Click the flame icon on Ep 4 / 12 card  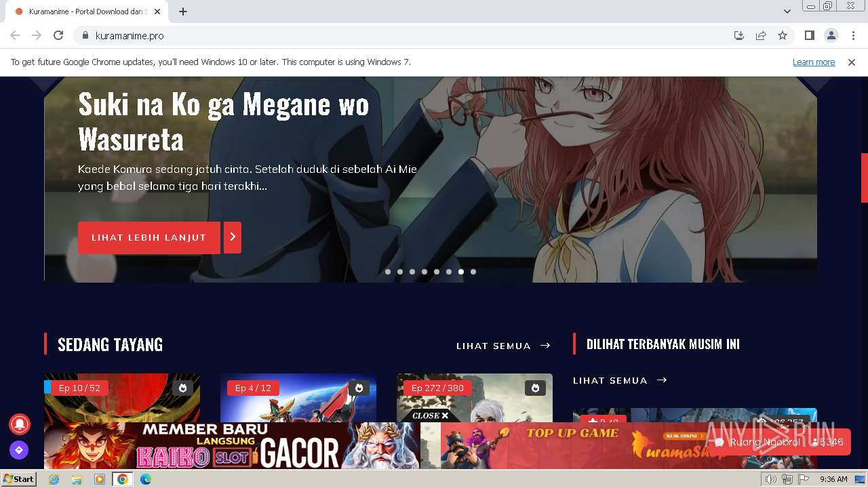pos(359,388)
